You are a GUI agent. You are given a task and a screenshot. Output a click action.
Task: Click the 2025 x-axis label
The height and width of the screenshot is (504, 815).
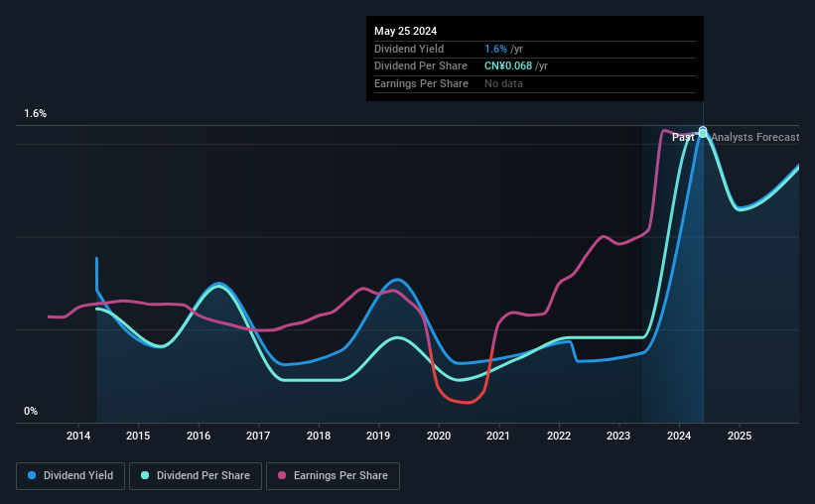740,436
